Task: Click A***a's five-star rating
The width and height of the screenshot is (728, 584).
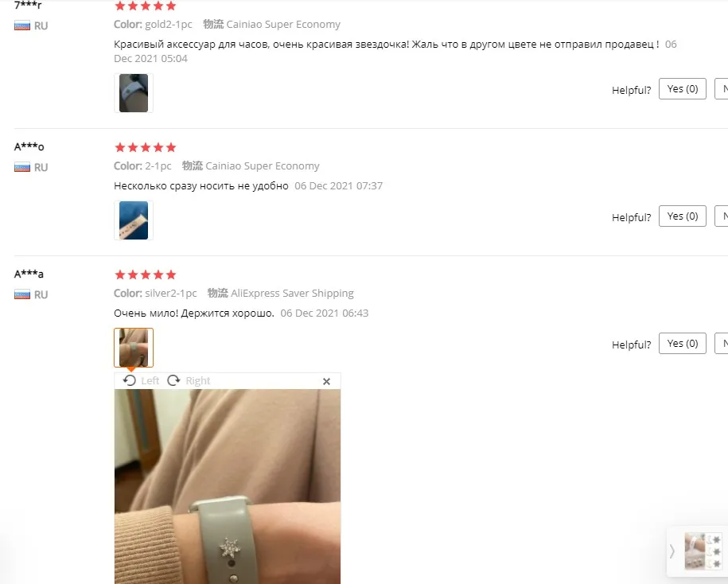Action: (x=146, y=274)
